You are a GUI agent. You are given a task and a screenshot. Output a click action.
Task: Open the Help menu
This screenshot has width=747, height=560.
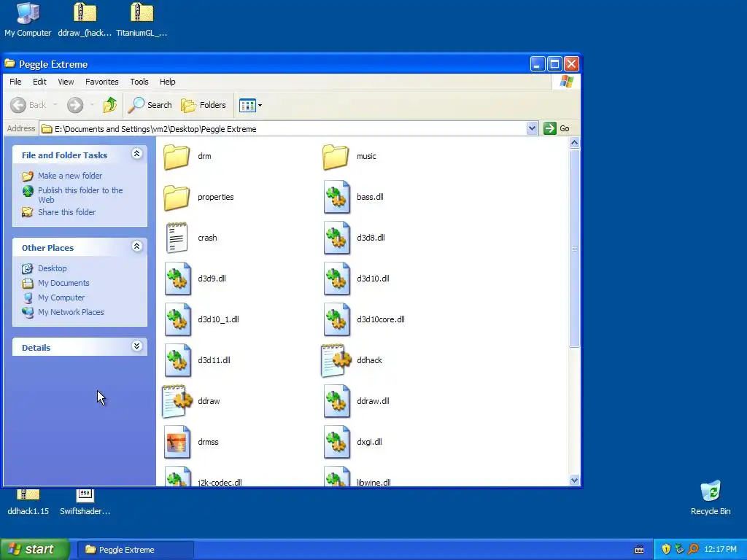tap(167, 82)
